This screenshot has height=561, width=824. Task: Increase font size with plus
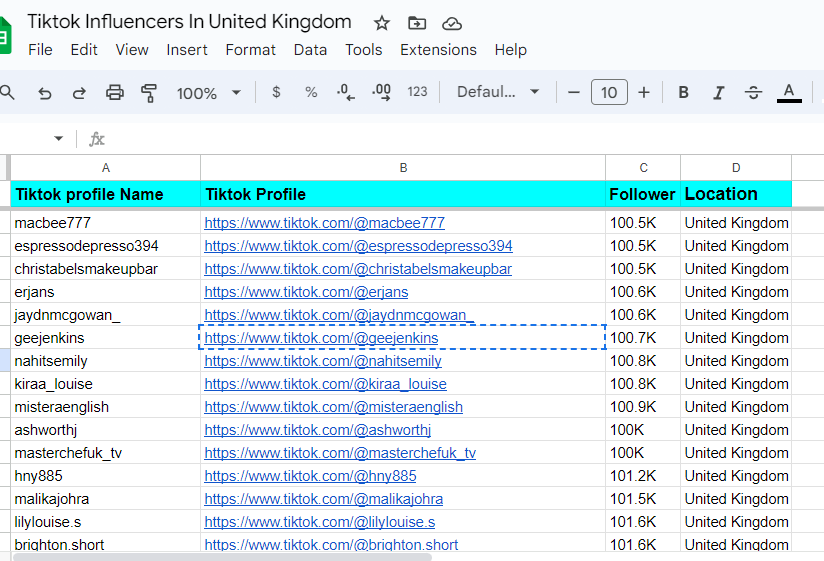(x=644, y=93)
